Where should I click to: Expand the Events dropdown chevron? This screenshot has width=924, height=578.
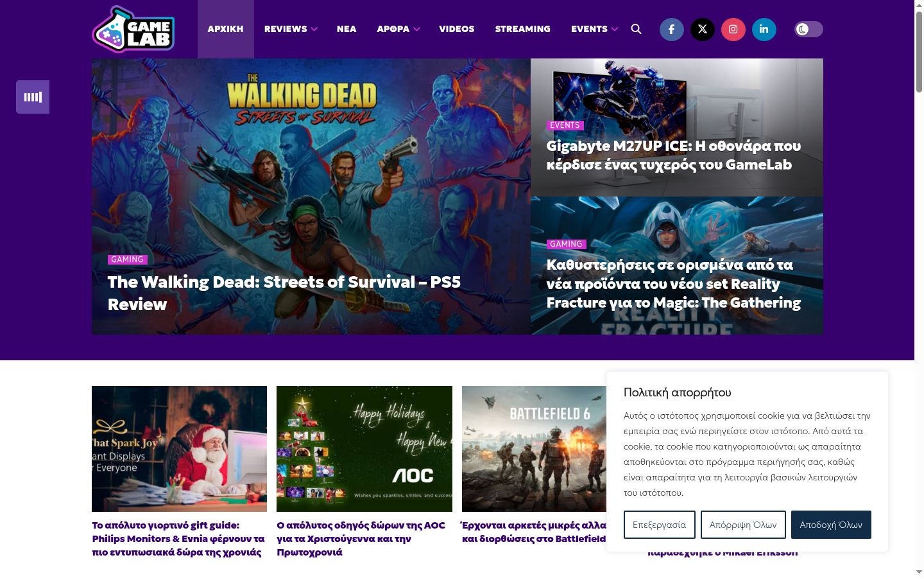coord(615,29)
